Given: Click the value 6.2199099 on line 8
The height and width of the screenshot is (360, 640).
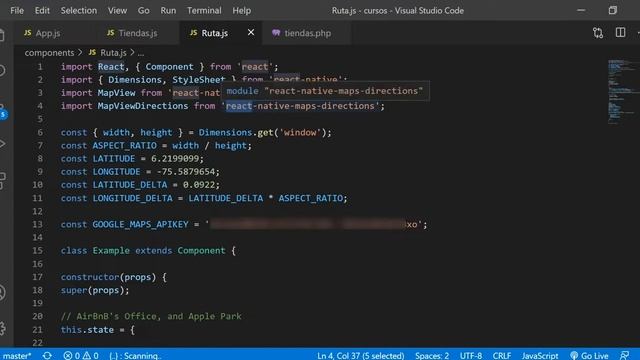Looking at the screenshot, I should (175, 159).
